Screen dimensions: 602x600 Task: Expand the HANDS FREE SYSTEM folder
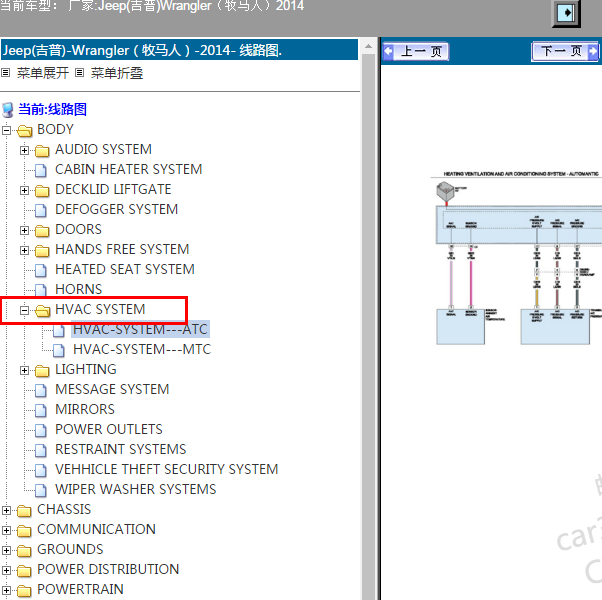[x=24, y=250]
